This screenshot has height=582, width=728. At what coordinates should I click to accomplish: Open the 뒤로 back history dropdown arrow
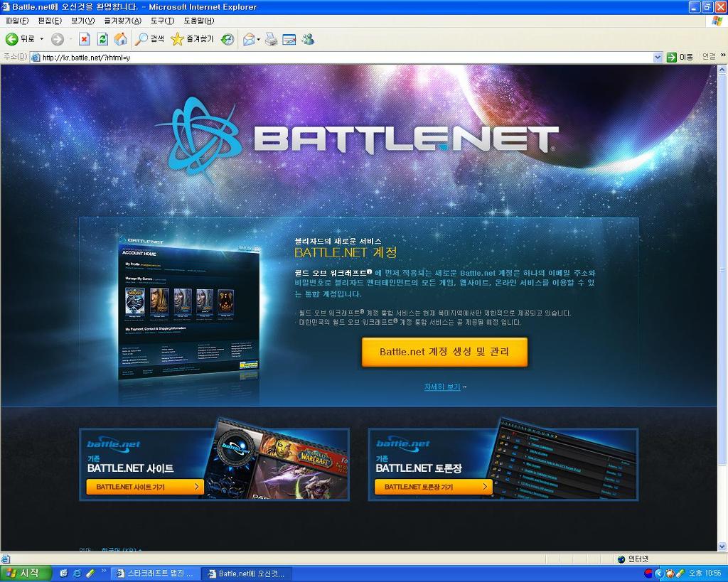pyautogui.click(x=41, y=40)
